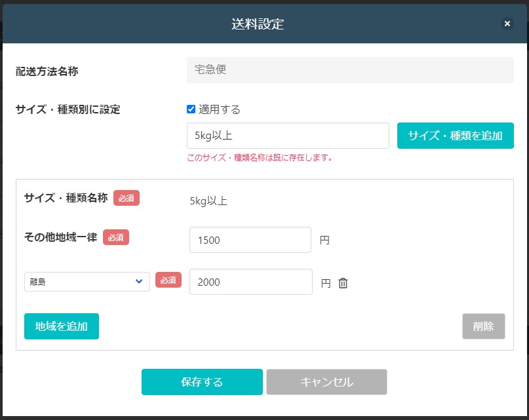Click the サイズ・種類を追加 button
529x420 pixels.
[455, 136]
